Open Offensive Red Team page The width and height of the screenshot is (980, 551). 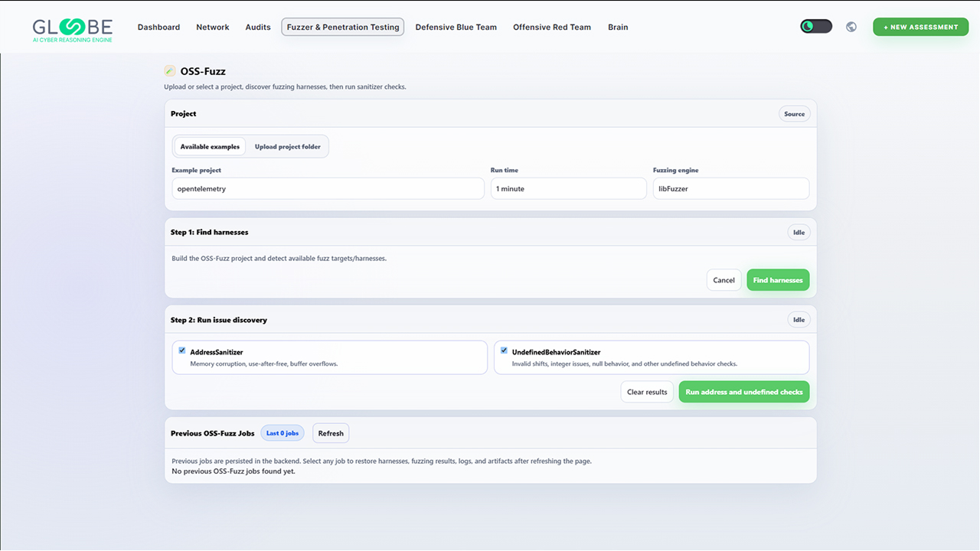point(552,27)
